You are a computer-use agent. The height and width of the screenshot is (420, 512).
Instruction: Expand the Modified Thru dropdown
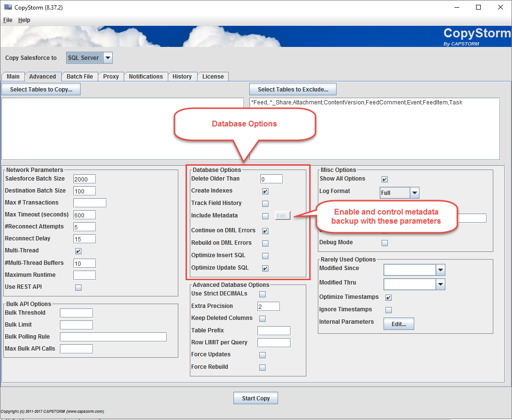pyautogui.click(x=441, y=284)
